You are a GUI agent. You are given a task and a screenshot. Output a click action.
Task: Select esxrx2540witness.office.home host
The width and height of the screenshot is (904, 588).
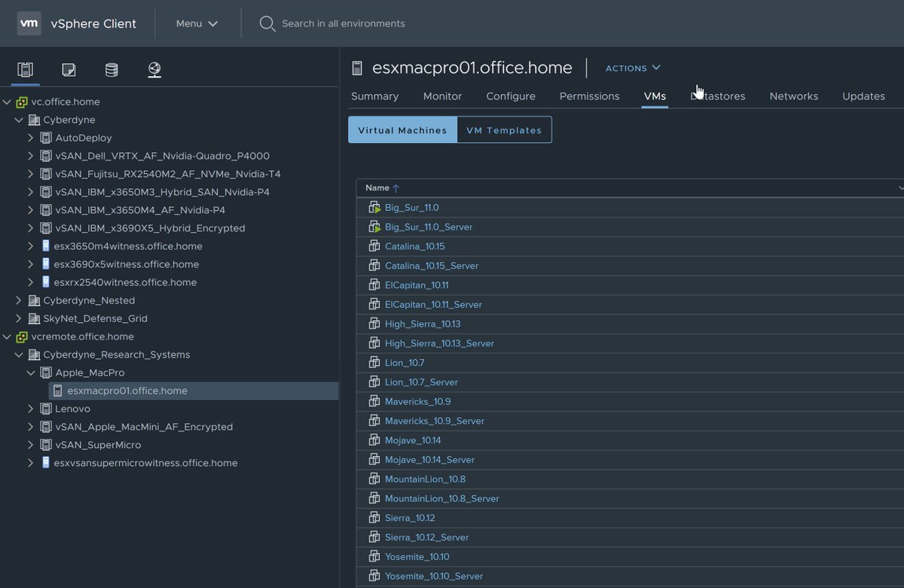coord(125,282)
